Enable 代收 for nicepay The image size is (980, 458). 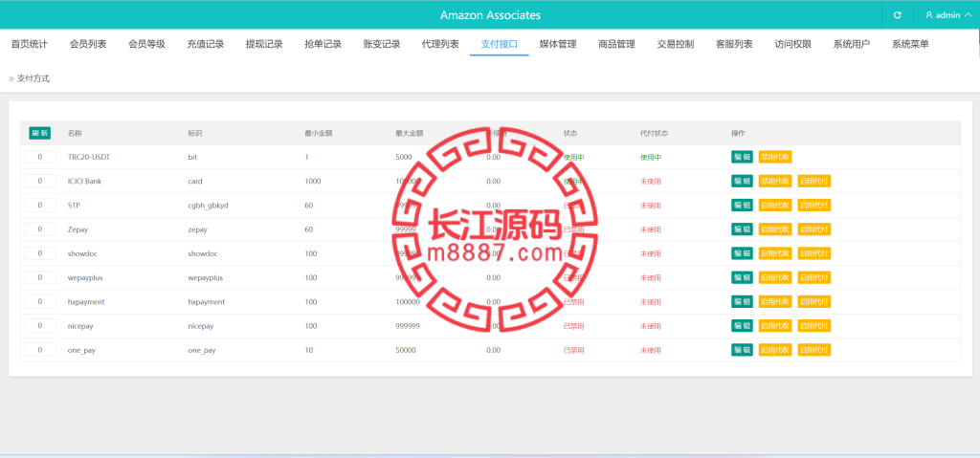775,325
